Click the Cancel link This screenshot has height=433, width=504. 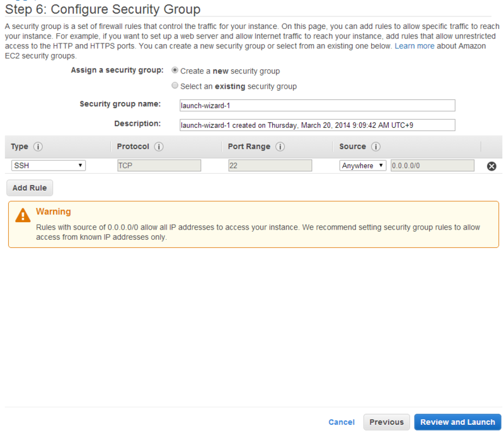(x=341, y=422)
